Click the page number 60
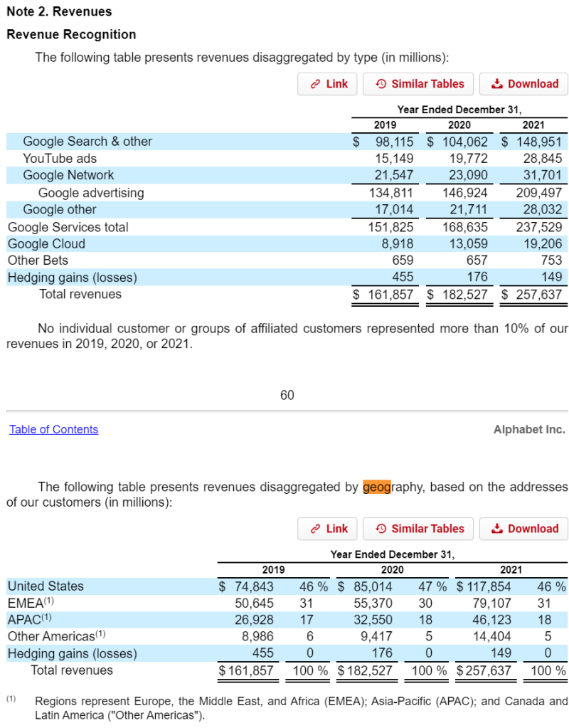 pos(287,395)
